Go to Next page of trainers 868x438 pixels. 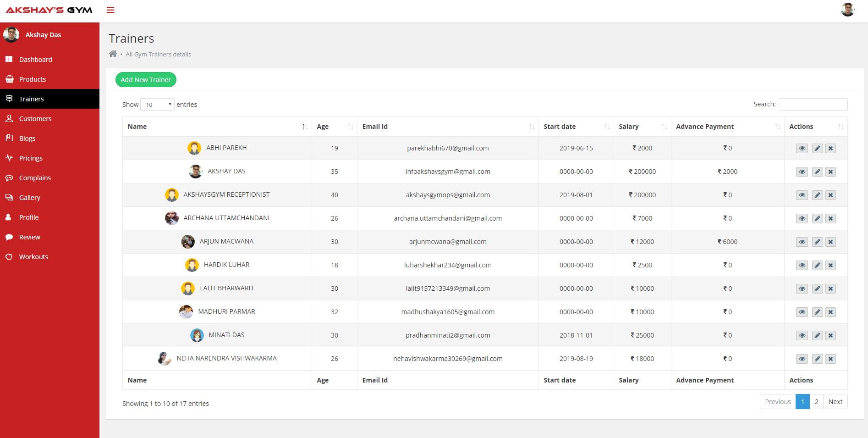pyautogui.click(x=835, y=402)
